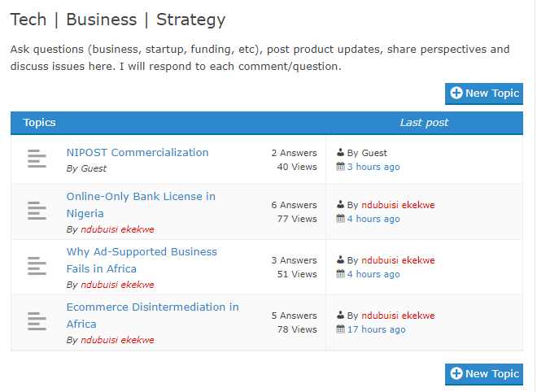Click topic icon beside NIPOST Commercialization

pyautogui.click(x=37, y=159)
